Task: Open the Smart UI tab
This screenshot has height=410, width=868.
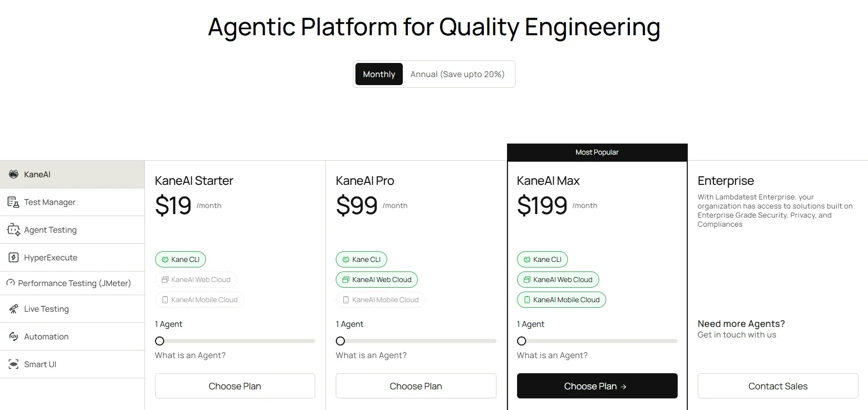Action: click(x=73, y=364)
